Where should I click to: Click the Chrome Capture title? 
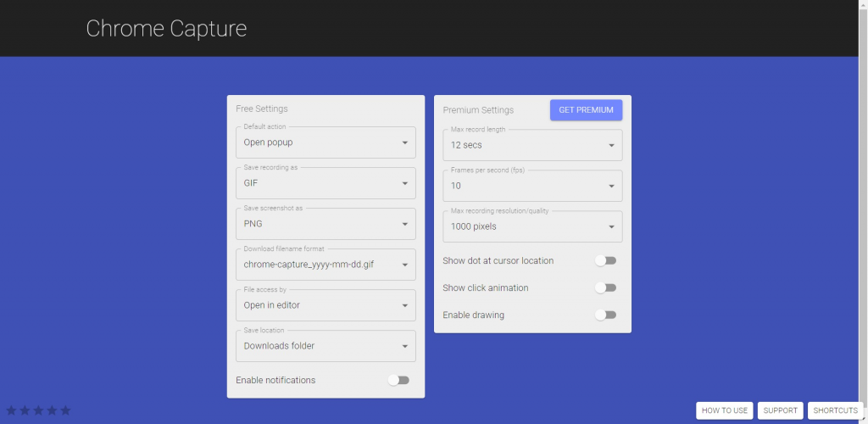tap(166, 29)
